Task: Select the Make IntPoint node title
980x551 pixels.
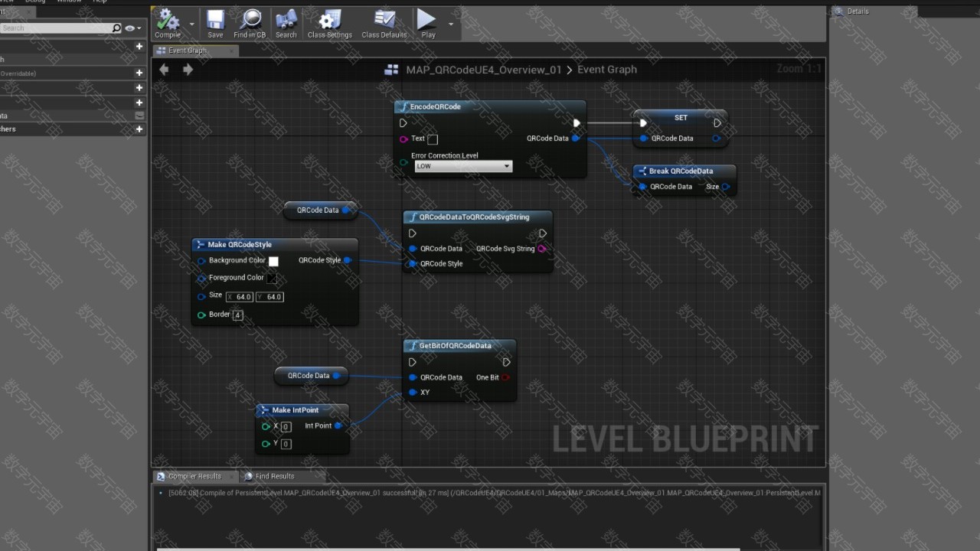Action: (296, 410)
